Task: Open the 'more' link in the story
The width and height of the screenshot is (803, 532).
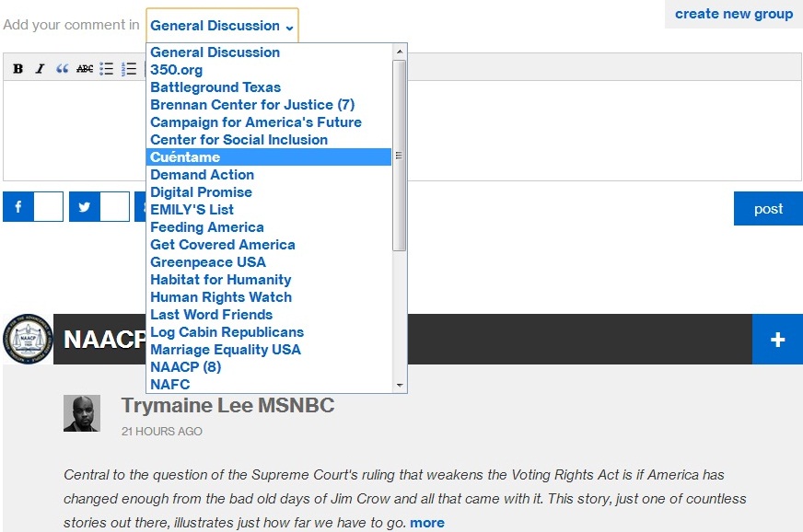Action: (x=427, y=523)
